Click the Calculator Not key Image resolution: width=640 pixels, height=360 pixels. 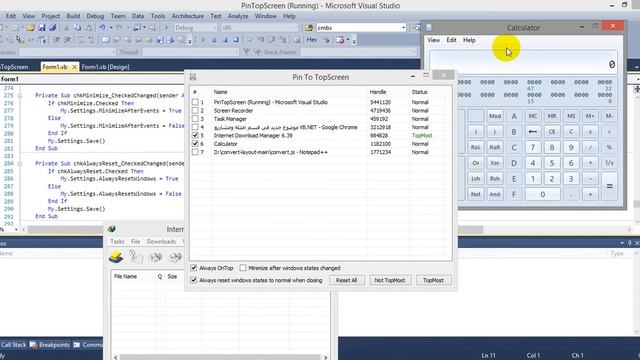476,194
